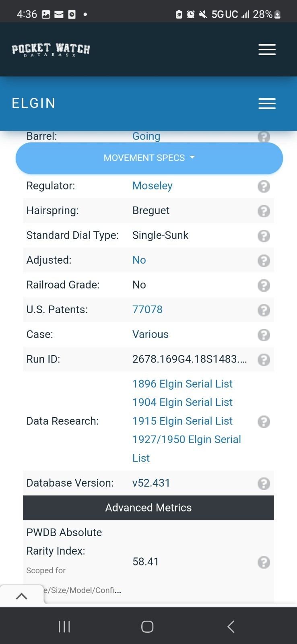Viewport: 297px width, 644px height.
Task: Show help for PWDB Absolute Rarity Index
Action: 264,562
